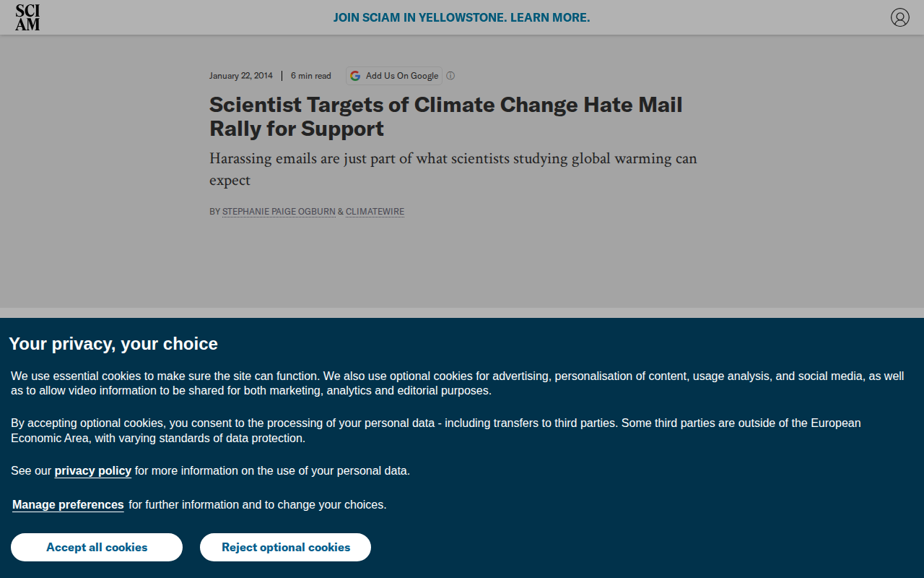Viewport: 924px width, 578px height.
Task: Click the Your privacy, your choice heading
Action: [x=113, y=344]
